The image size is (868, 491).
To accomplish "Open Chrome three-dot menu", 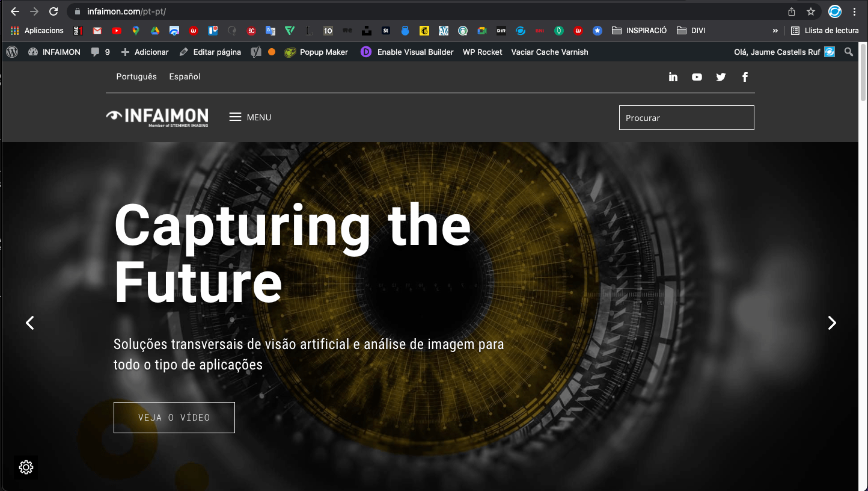I will [854, 11].
